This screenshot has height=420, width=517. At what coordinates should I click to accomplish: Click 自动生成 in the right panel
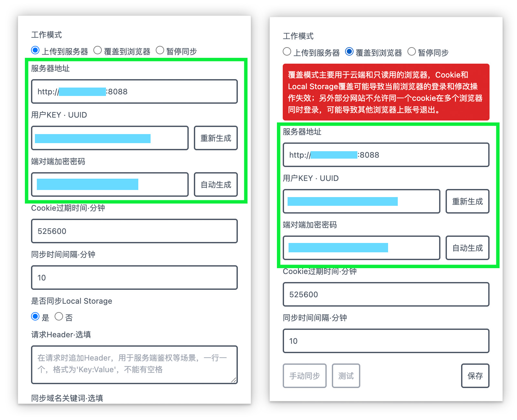467,248
